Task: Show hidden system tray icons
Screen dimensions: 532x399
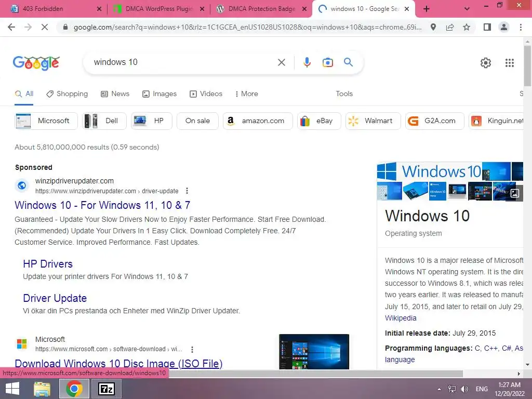Action: 439,389
